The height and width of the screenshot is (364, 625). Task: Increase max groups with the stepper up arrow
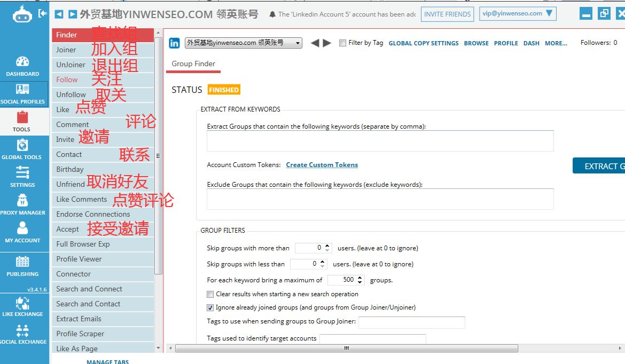point(359,277)
